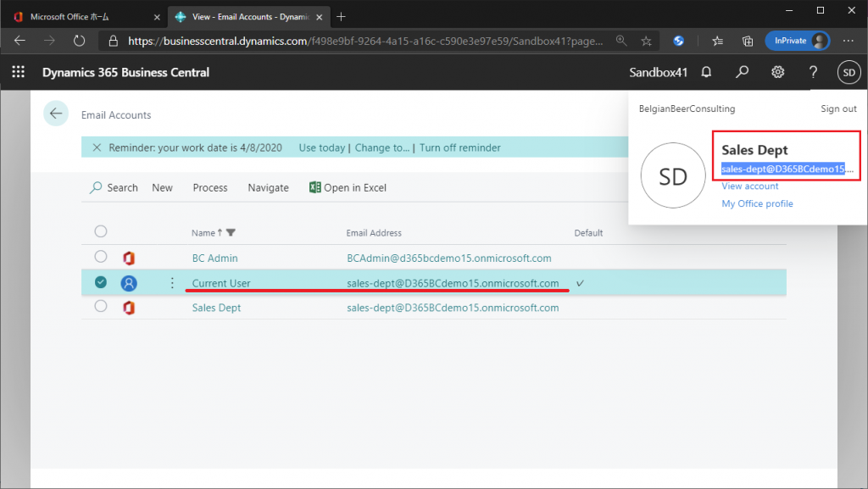
Task: Open browser settings and more menu
Action: point(848,41)
